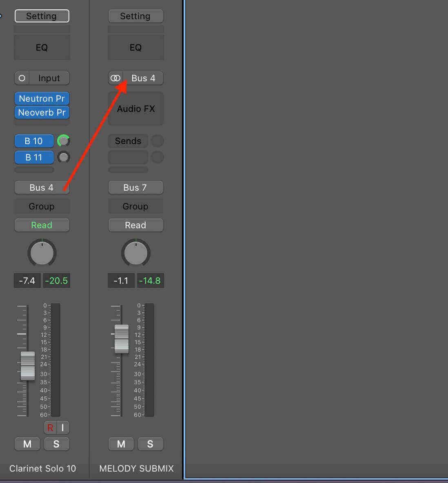Open the Neoverb Pr plug-in slot

coord(42,112)
